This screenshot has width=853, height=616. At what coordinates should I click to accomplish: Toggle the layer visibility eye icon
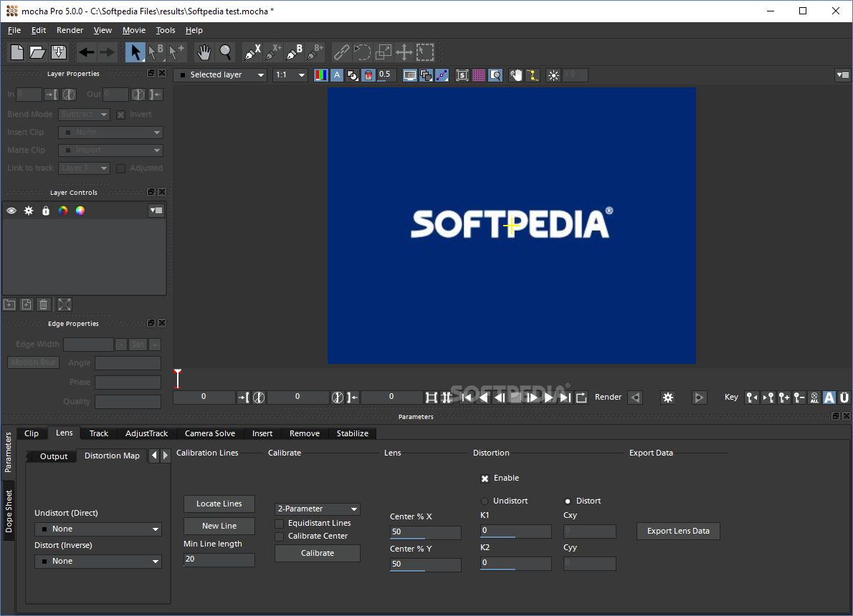(11, 211)
